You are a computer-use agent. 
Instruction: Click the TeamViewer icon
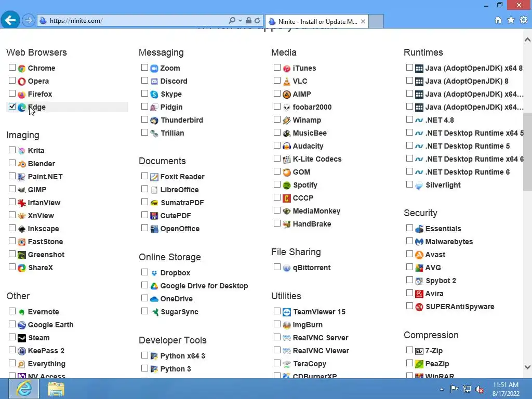[287, 312]
